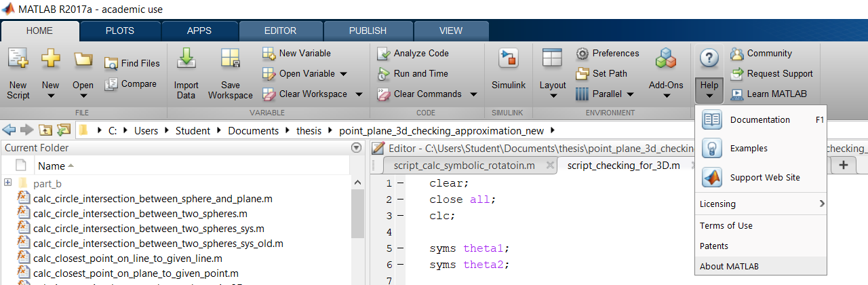
Task: Switch to script_calc_symbolic_rotatoin.m editor tab
Action: coord(465,166)
